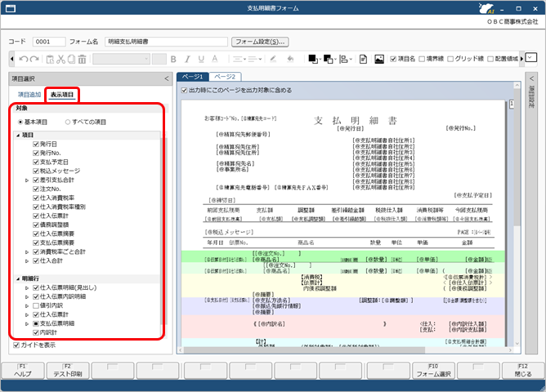Click the window icon in title bar

click(x=11, y=8)
